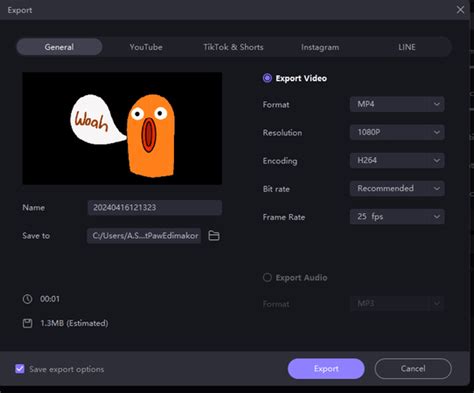Viewport: 474px width, 393px height.
Task: Click the Woah video preview thumbnail
Action: [122, 128]
